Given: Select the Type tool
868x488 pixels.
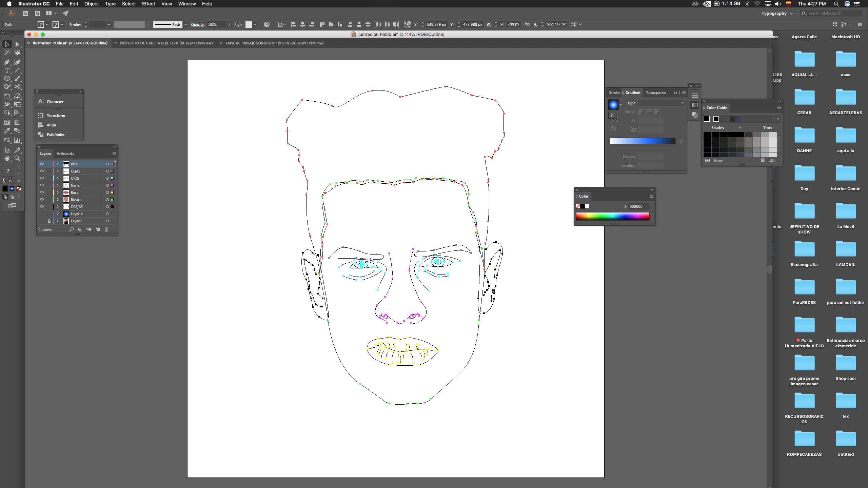Looking at the screenshot, I should (7, 70).
